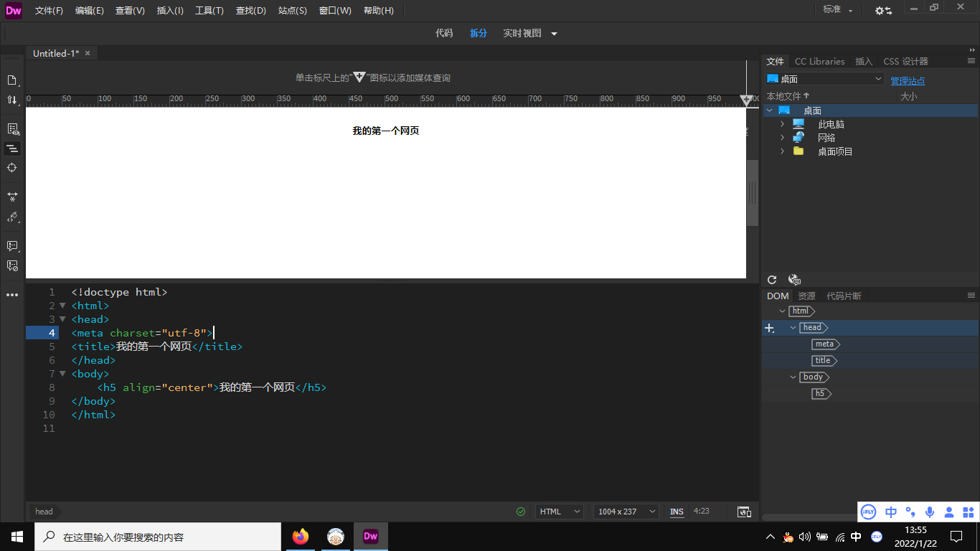Open Files panel options menu icon
Screen dimensions: 980x551
click(x=971, y=61)
